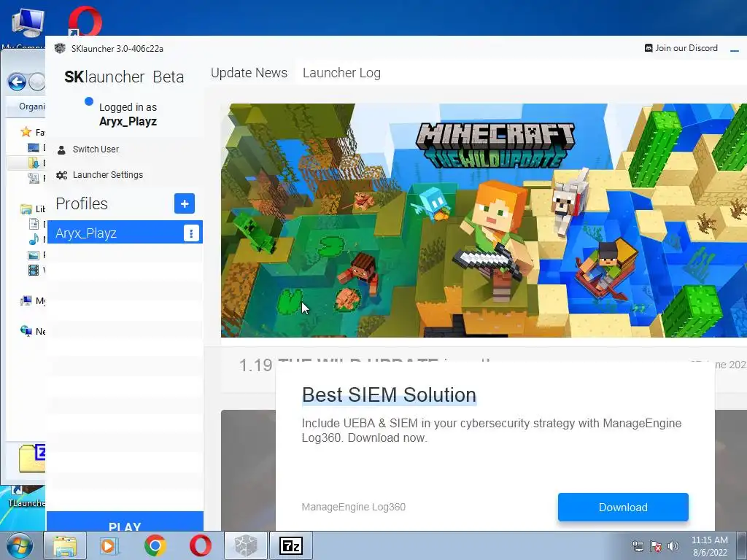Open File Explorer from the taskbar
This screenshot has width=747, height=560.
[65, 545]
